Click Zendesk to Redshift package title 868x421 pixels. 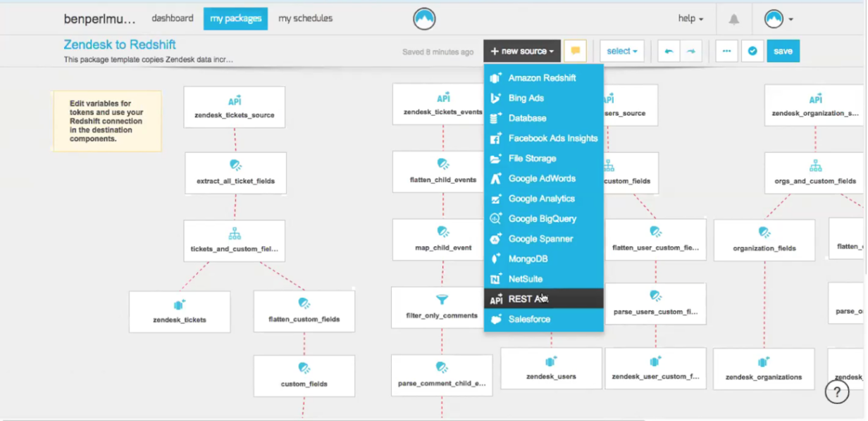120,44
